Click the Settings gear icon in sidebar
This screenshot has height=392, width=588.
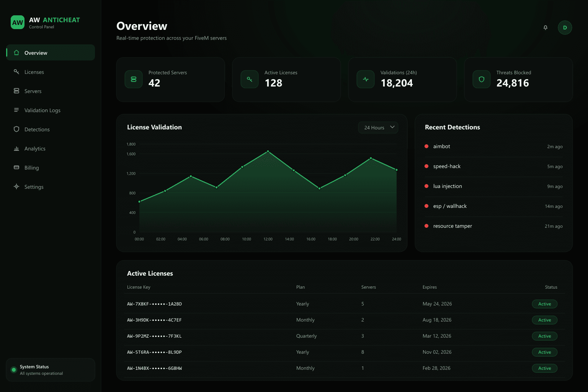[16, 186]
